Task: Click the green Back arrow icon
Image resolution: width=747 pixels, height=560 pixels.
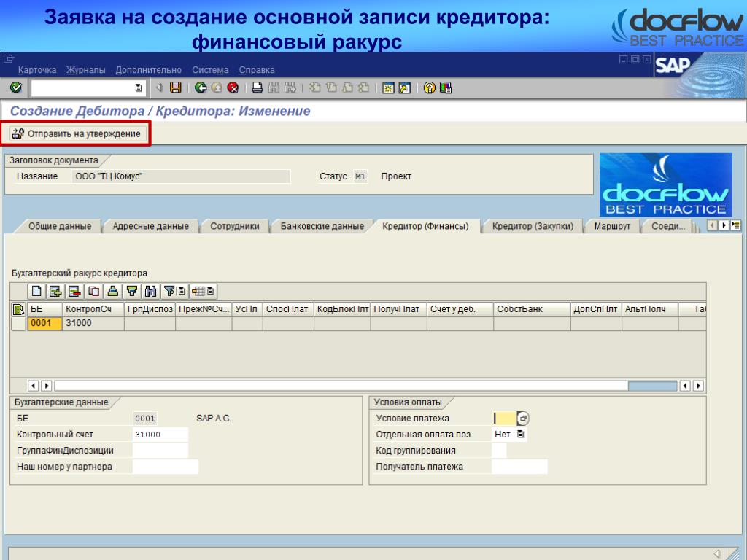Action: (201, 87)
